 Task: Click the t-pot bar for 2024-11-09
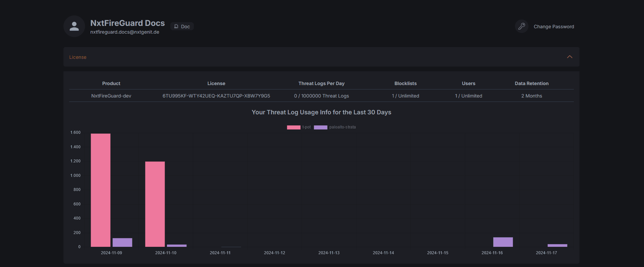pyautogui.click(x=100, y=190)
